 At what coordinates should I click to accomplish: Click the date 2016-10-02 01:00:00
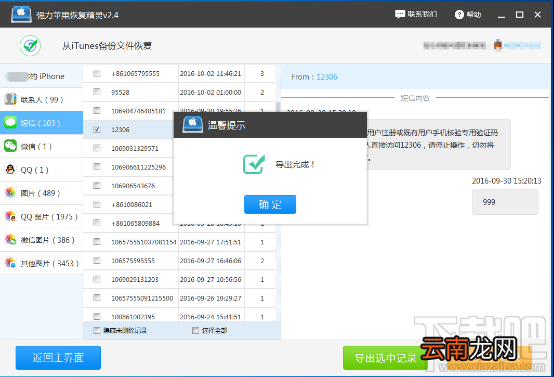coord(211,92)
